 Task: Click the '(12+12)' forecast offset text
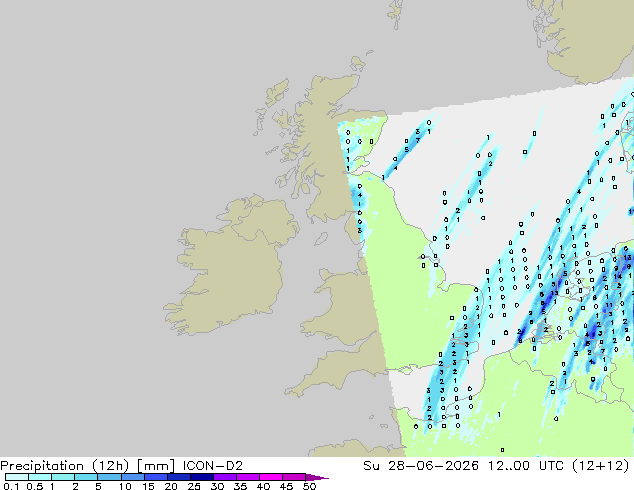point(601,466)
